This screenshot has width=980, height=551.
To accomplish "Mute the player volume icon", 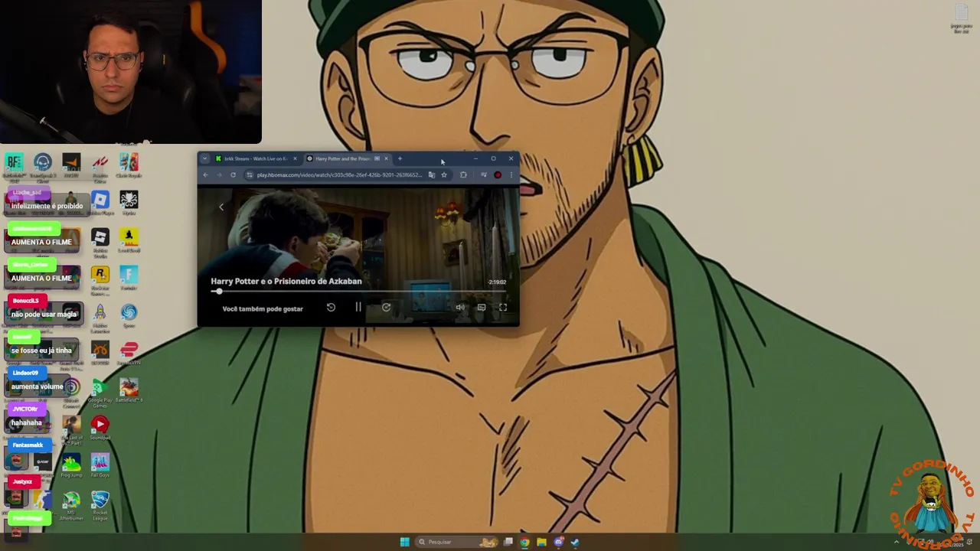I will (x=460, y=308).
